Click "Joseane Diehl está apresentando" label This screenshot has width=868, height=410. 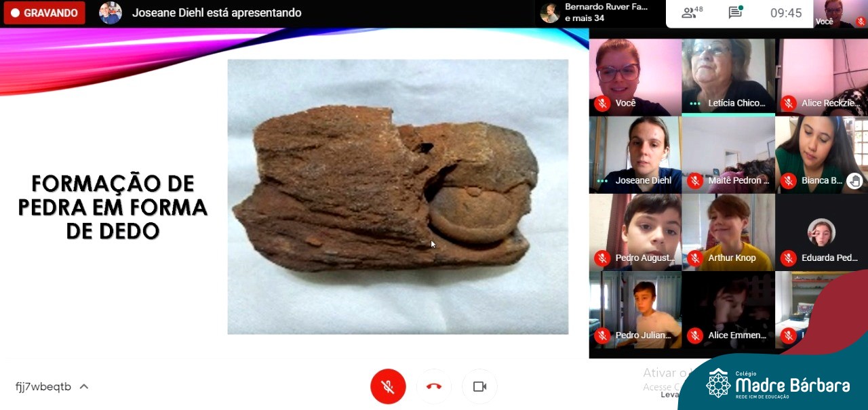pyautogui.click(x=216, y=13)
